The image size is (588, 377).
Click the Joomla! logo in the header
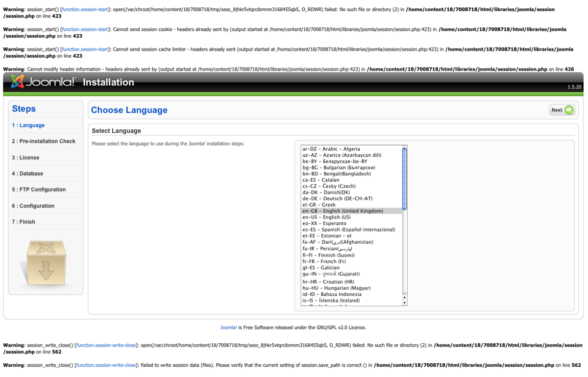tap(43, 82)
